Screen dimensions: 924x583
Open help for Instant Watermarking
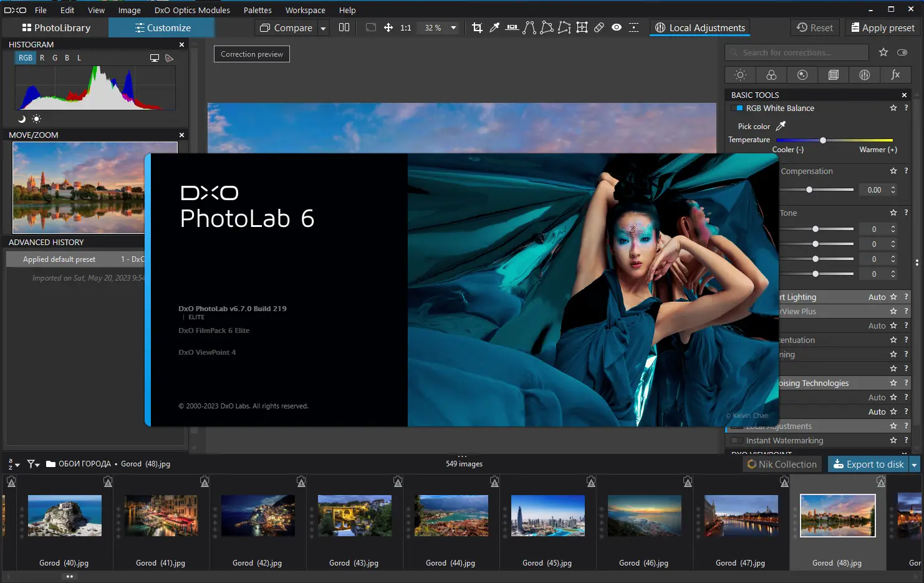[906, 440]
